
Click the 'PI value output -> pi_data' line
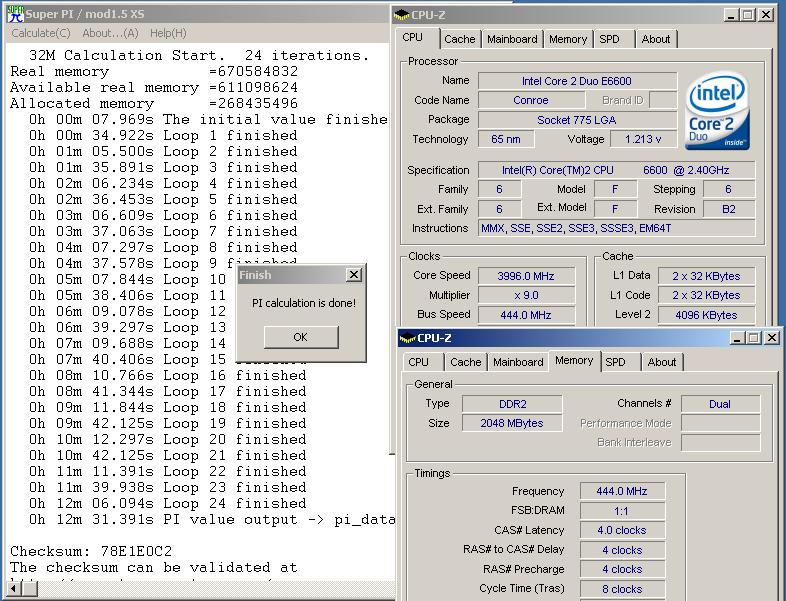point(212,519)
